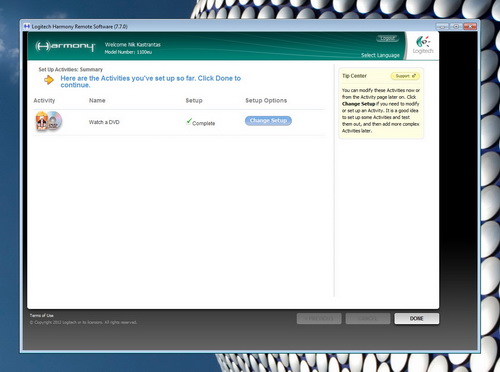Open the Select Language link
This screenshot has width=500, height=372.
coord(380,55)
